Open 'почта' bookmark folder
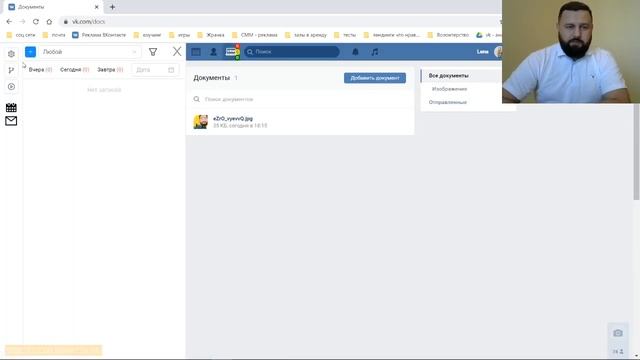Screen dimensions: 640x360 pos(54,35)
